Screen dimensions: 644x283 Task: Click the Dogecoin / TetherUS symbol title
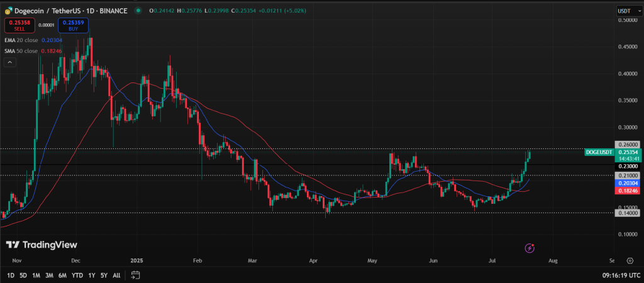click(71, 11)
